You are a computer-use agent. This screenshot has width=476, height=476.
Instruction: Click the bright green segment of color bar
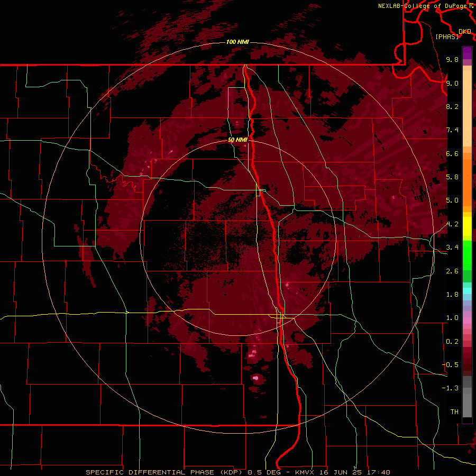pos(467,255)
